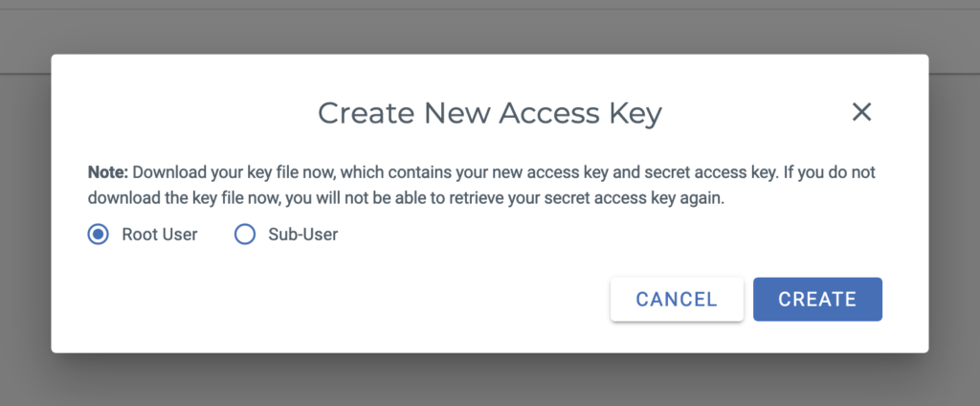
Task: Click the bold Note: label
Action: [x=108, y=172]
